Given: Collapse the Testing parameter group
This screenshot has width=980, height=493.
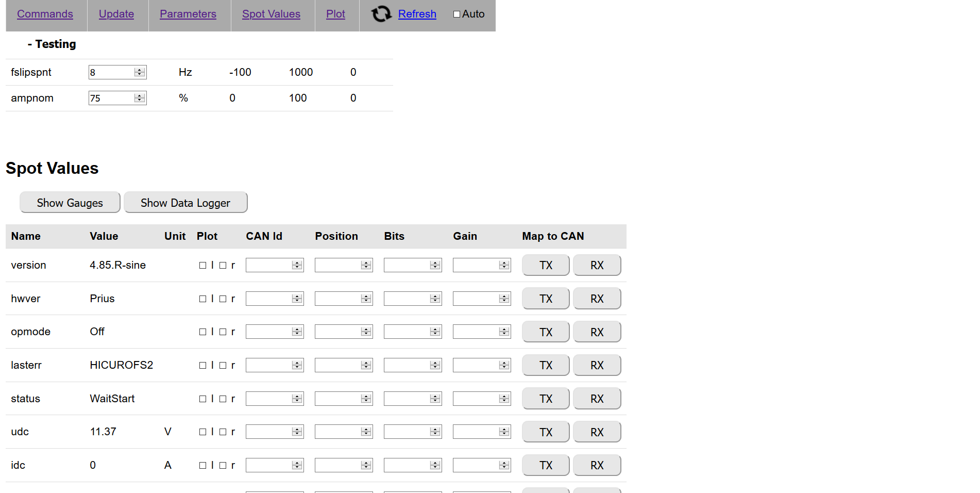Looking at the screenshot, I should point(52,44).
